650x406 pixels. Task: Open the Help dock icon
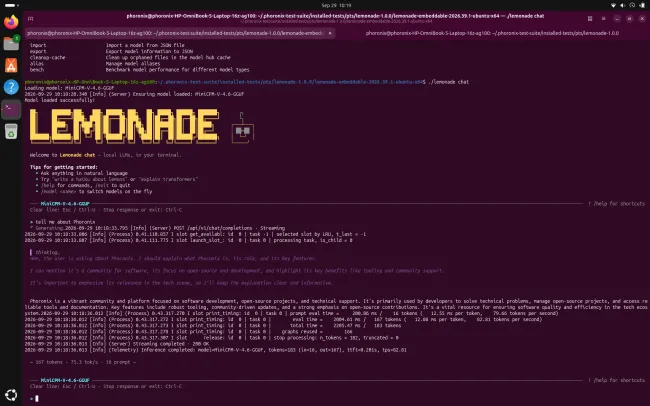point(11,87)
